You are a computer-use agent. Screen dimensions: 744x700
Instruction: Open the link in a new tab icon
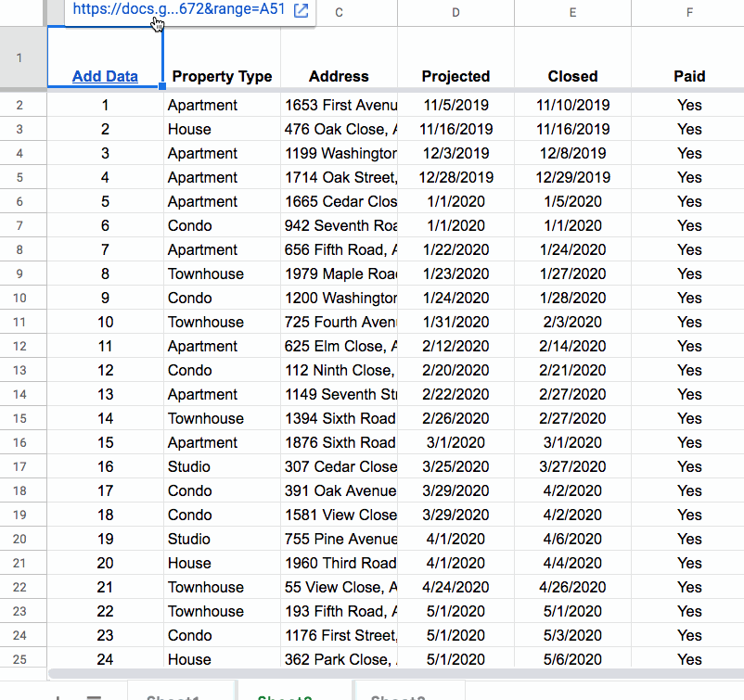301,10
